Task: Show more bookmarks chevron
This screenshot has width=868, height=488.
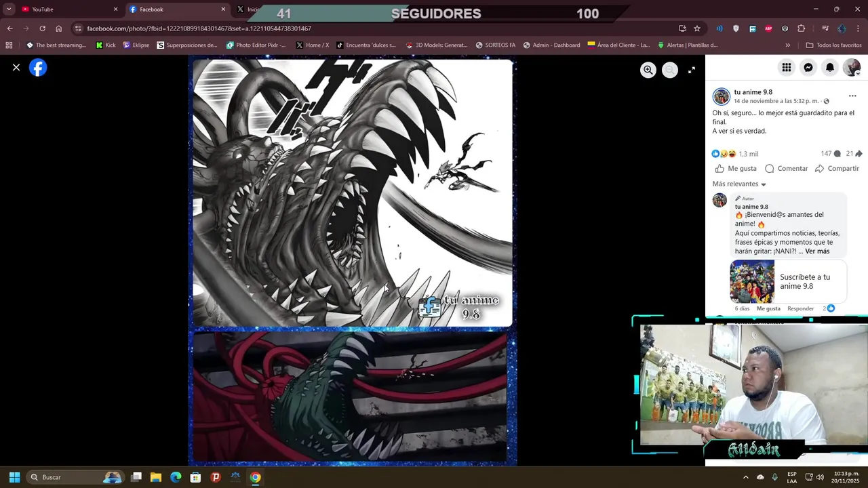Action: [x=788, y=45]
